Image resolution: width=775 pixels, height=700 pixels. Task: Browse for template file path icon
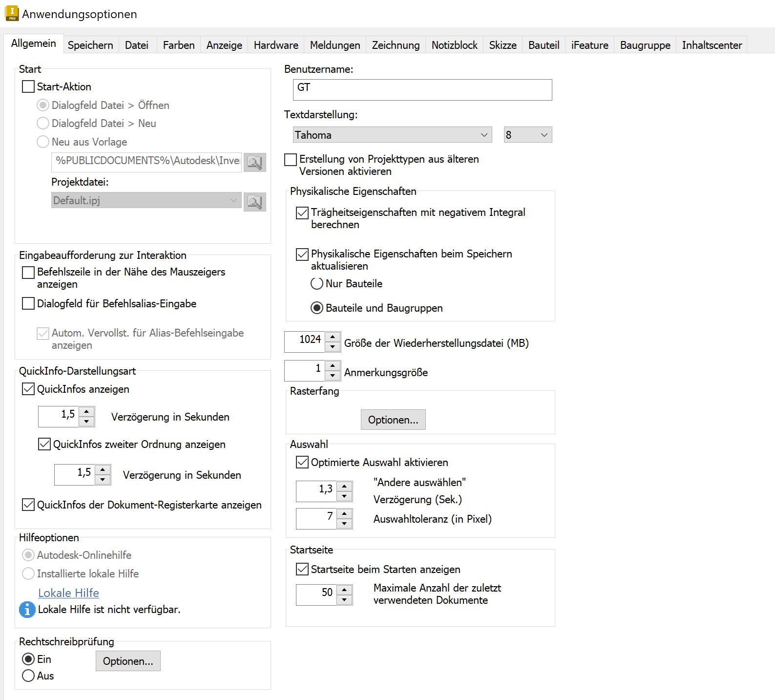point(254,162)
